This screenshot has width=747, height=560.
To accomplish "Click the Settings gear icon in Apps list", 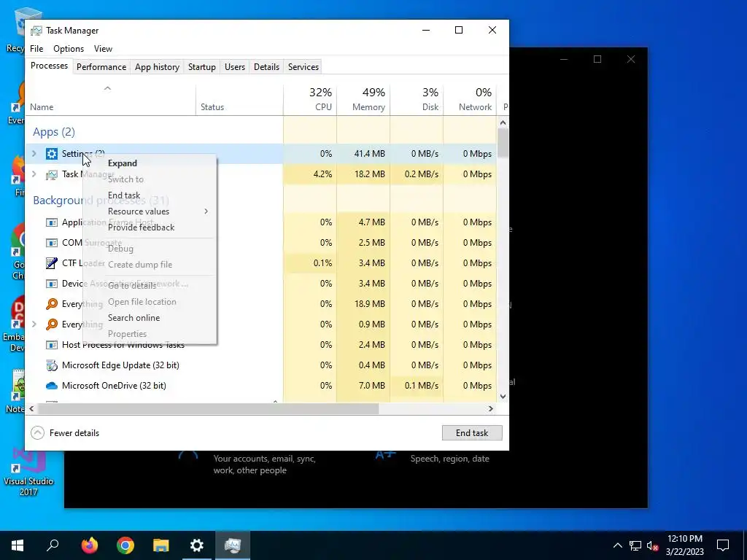I will click(52, 154).
